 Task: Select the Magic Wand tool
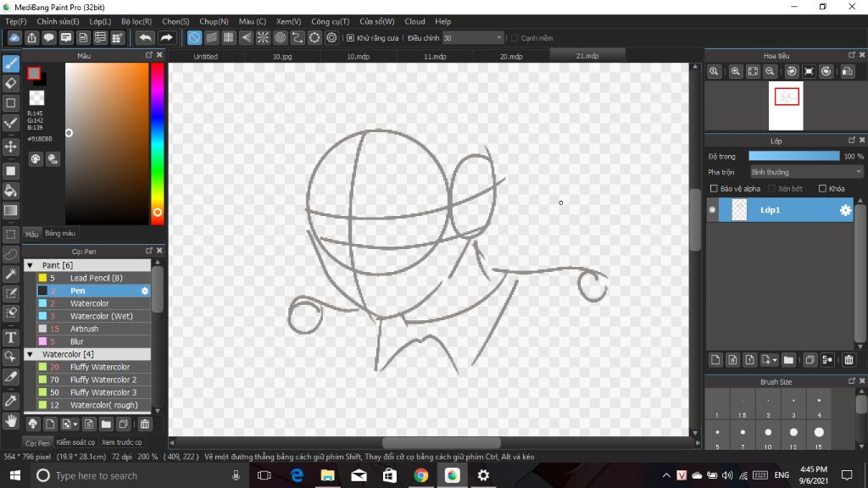(x=10, y=274)
